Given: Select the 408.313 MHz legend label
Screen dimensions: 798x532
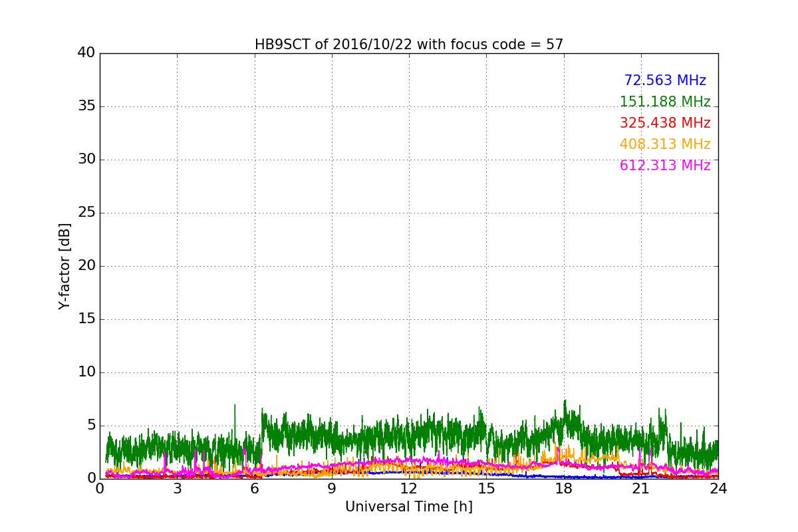Looking at the screenshot, I should [665, 144].
